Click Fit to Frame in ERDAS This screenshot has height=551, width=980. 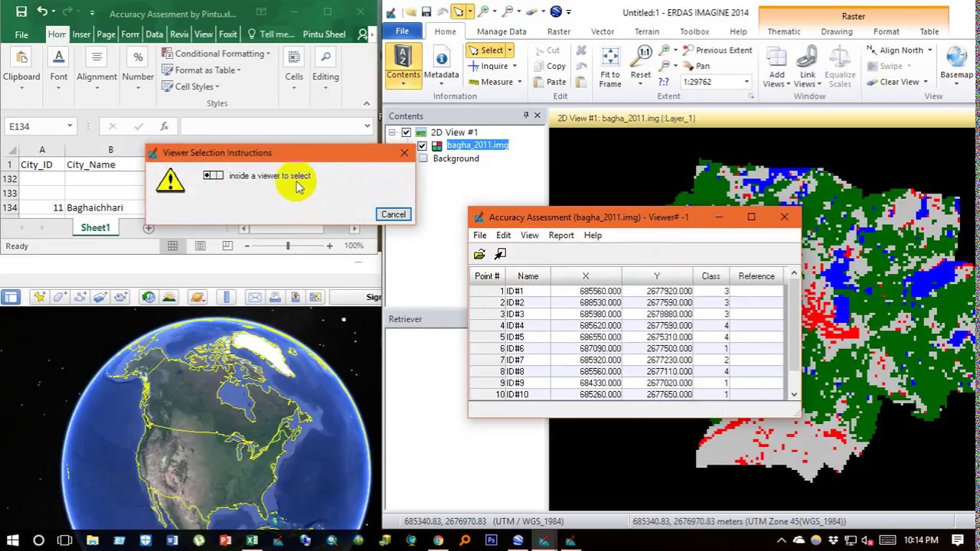pyautogui.click(x=610, y=65)
